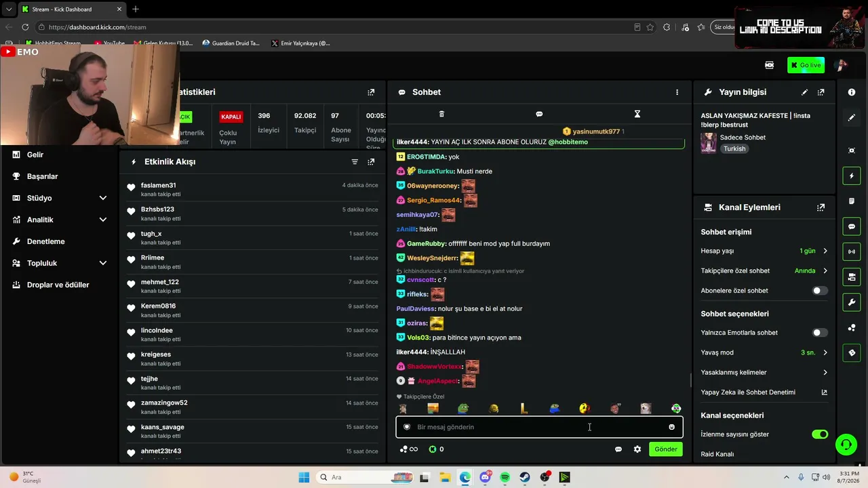This screenshot has width=868, height=488.
Task: Click username GameRubby in chat
Action: (x=426, y=243)
